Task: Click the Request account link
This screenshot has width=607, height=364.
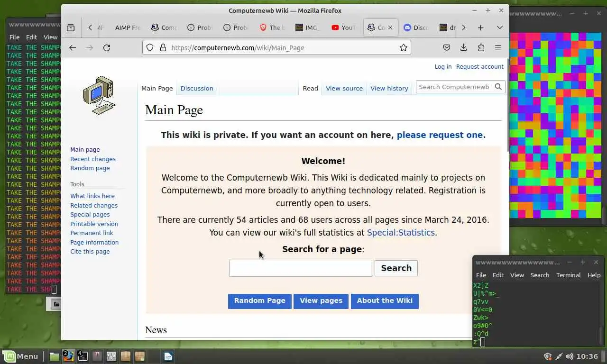Action: 479,66
